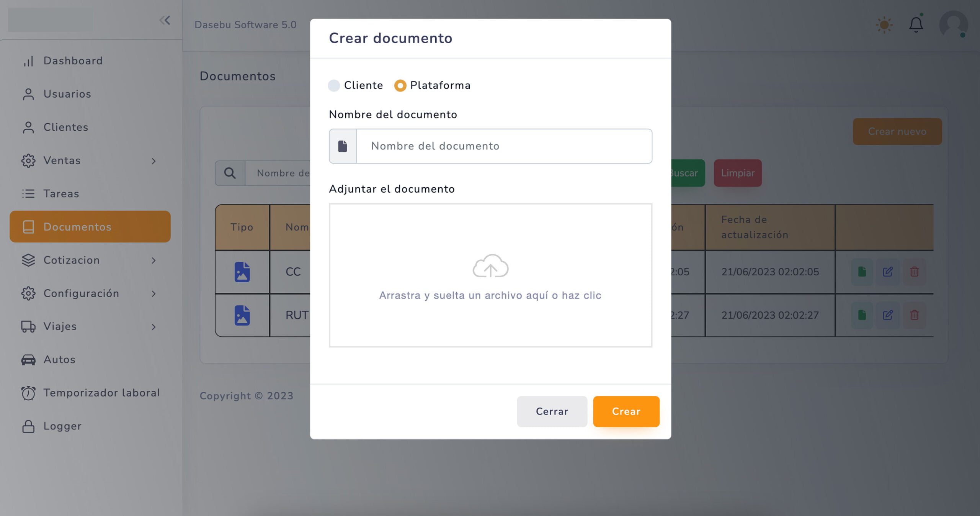Expand the Cotizacion submenu chevron
Image resolution: width=980 pixels, height=516 pixels.
tap(154, 260)
